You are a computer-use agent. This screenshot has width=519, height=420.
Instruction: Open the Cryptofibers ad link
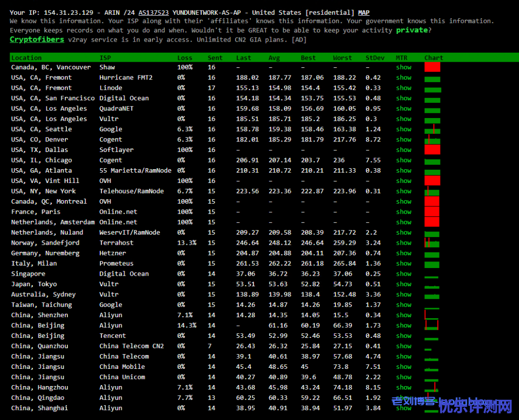[37, 40]
